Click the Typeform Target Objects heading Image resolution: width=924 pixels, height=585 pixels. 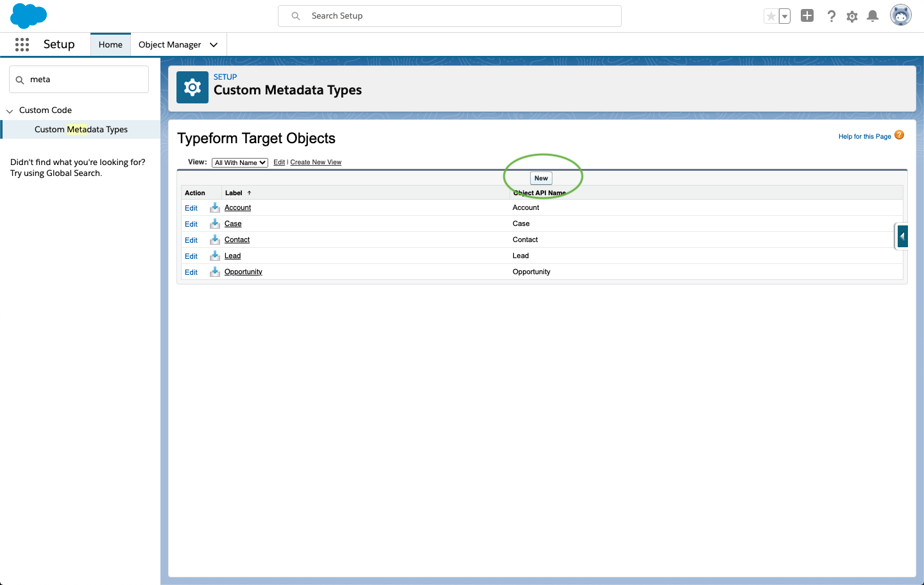(256, 138)
